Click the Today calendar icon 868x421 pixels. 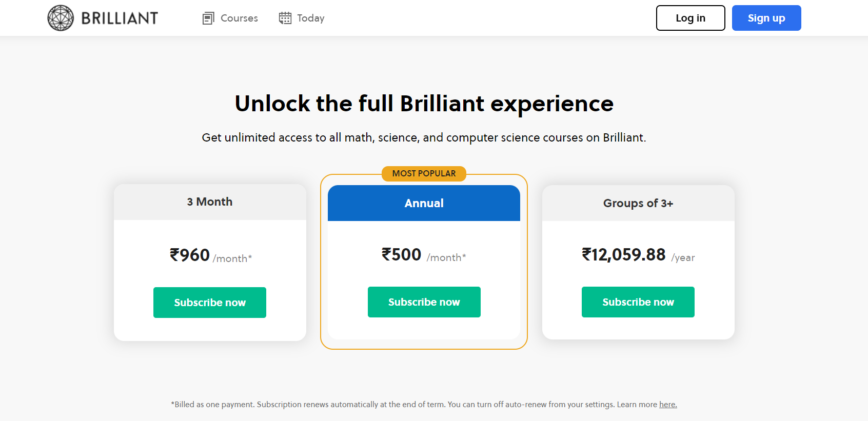point(285,18)
